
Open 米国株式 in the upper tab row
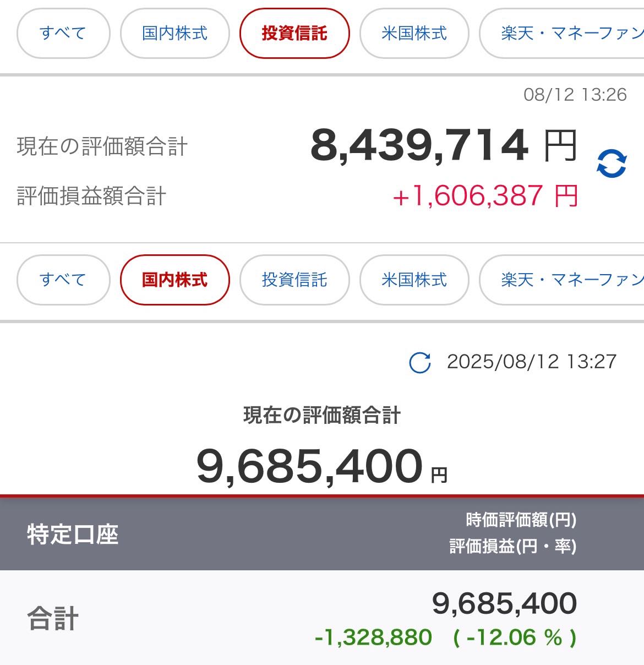click(414, 33)
